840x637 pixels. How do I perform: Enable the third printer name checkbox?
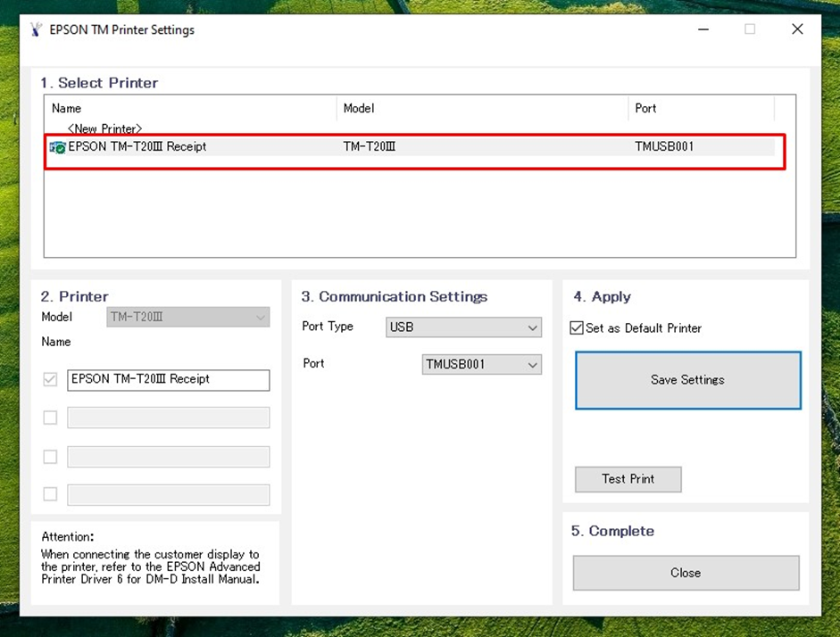[50, 457]
